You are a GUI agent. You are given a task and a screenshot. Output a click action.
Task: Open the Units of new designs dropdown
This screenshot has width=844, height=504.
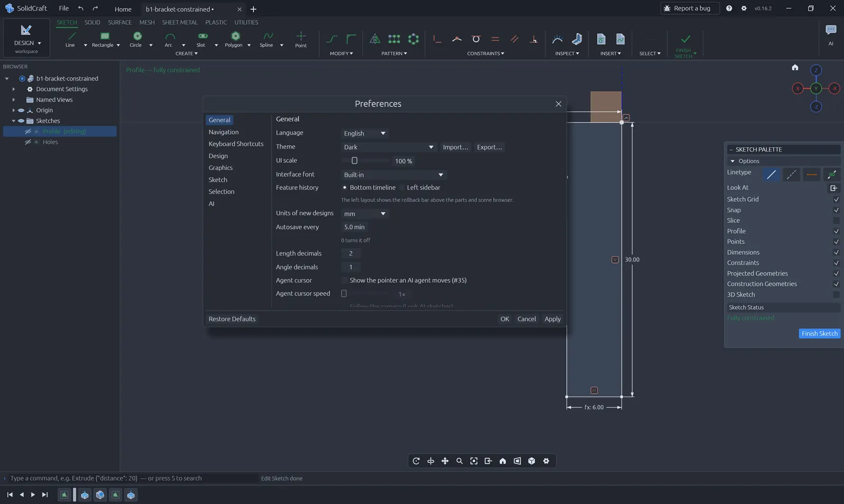pyautogui.click(x=365, y=214)
